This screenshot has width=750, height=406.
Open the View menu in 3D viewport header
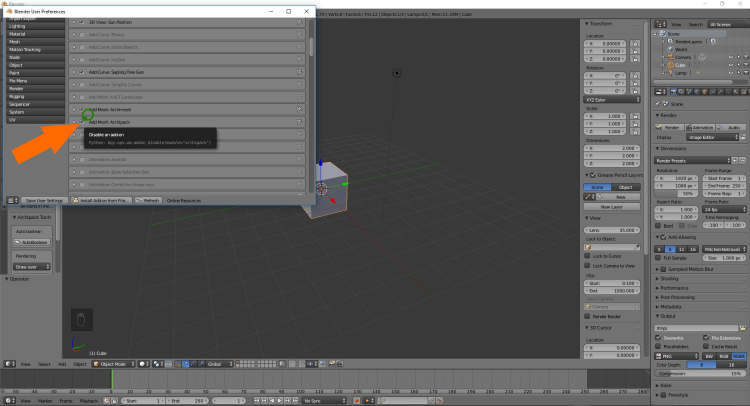coord(27,364)
